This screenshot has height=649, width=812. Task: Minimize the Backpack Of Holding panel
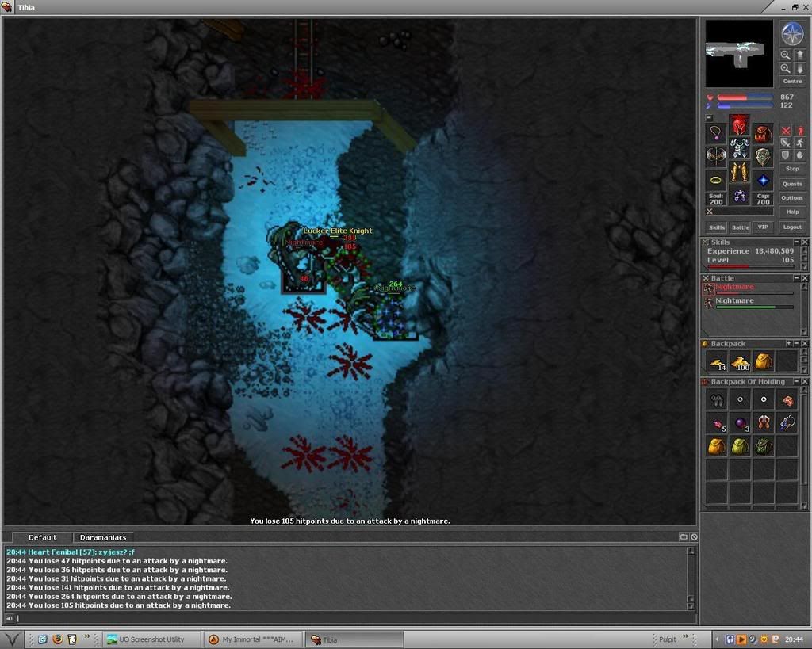796,381
